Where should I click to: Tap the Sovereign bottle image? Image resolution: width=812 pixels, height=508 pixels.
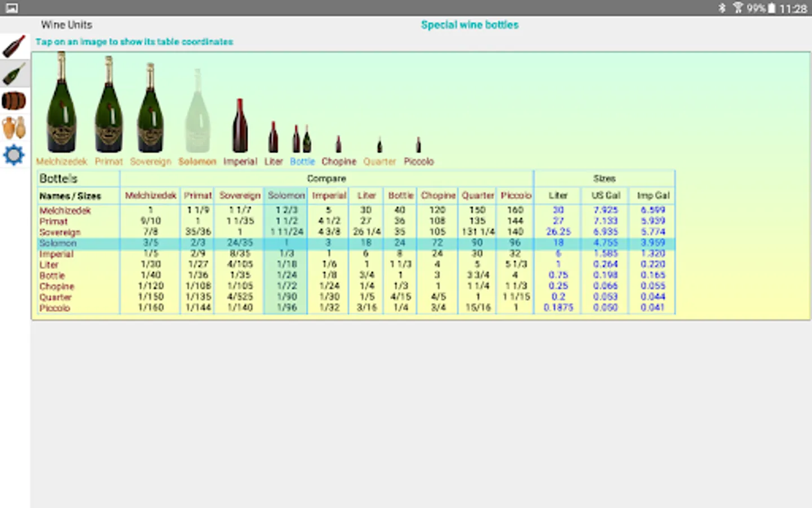pyautogui.click(x=151, y=109)
